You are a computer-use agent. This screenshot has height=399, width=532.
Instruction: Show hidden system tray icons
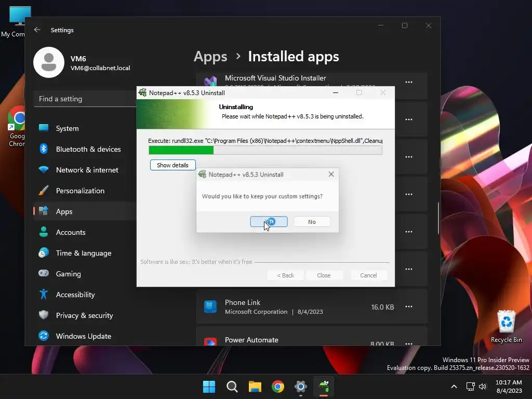click(x=454, y=387)
